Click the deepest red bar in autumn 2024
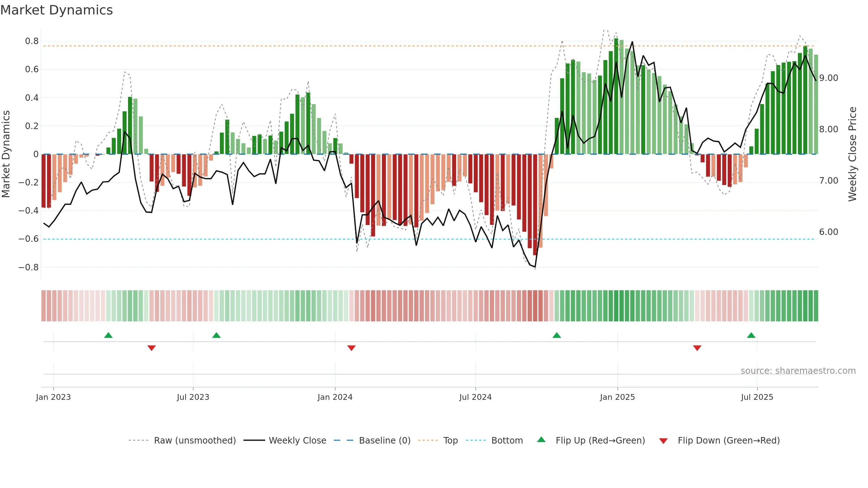Viewport: 868px width, 488px height. pos(535,205)
